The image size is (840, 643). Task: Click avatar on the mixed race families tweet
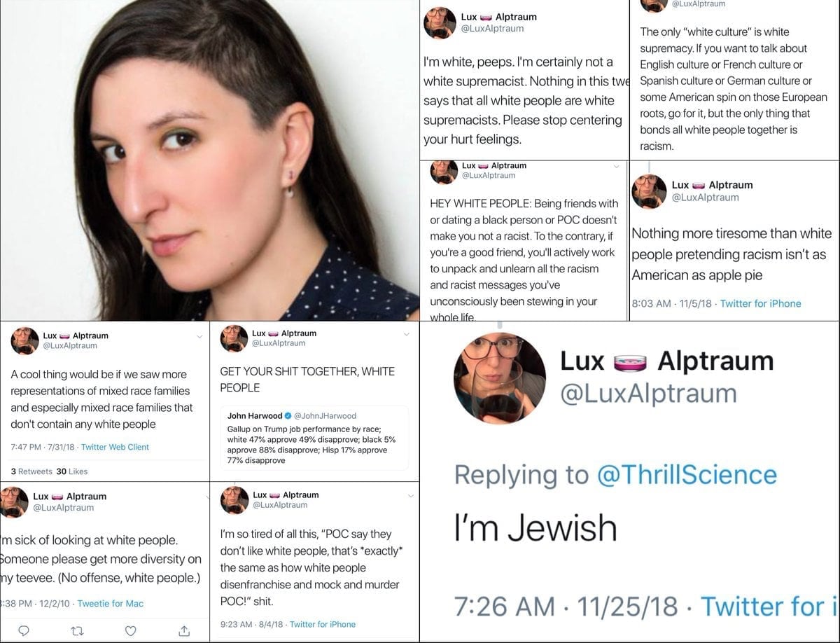[24, 341]
